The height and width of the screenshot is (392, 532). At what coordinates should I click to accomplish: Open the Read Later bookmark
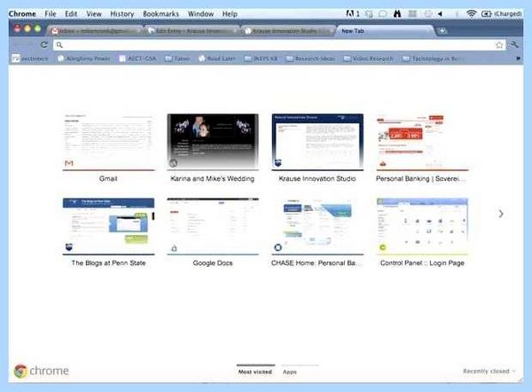(x=217, y=59)
